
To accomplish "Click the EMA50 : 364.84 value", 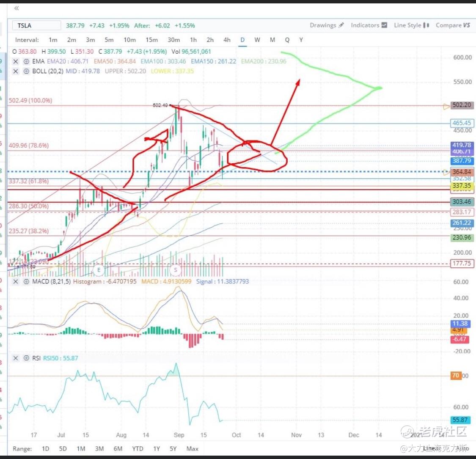I will tap(115, 61).
